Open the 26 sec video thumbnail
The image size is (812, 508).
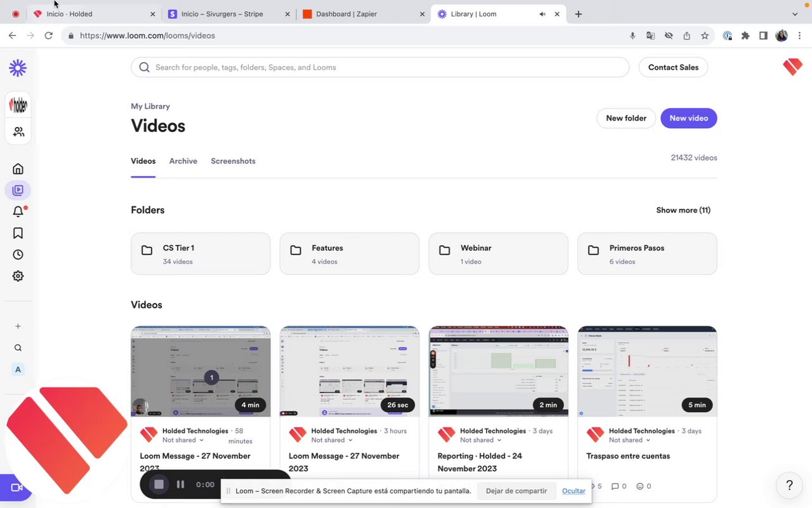click(x=350, y=371)
